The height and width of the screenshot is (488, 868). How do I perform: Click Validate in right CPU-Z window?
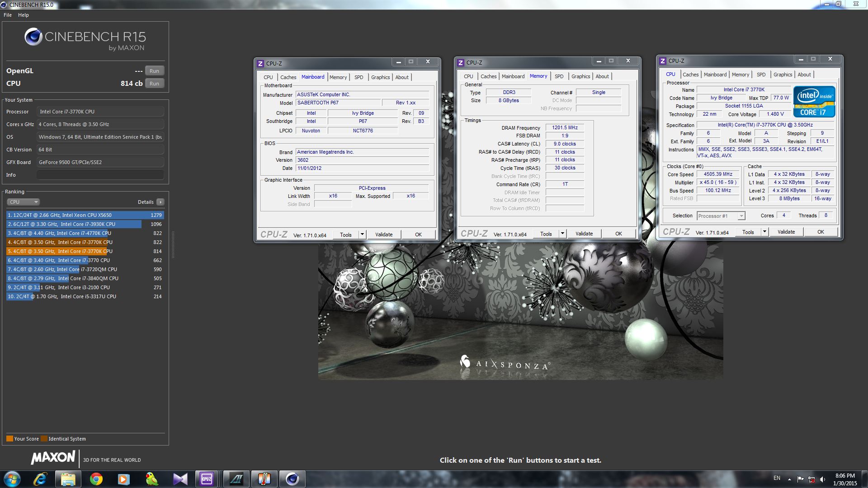tap(786, 232)
